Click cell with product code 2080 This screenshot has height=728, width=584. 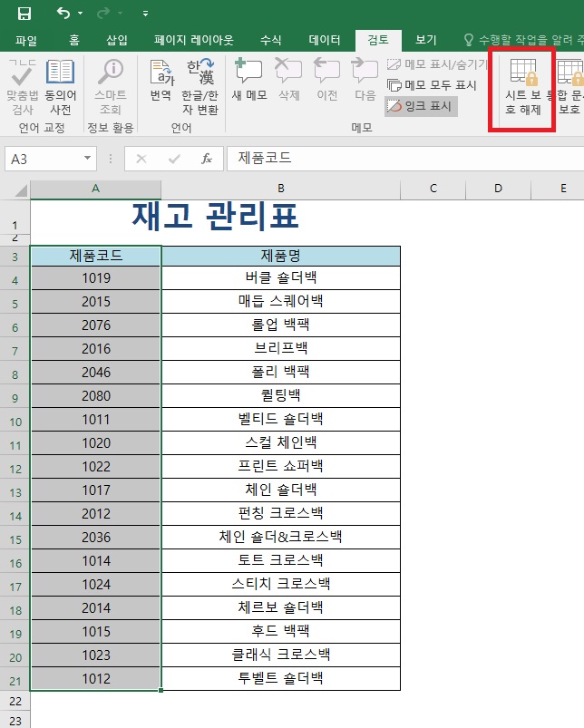click(95, 396)
